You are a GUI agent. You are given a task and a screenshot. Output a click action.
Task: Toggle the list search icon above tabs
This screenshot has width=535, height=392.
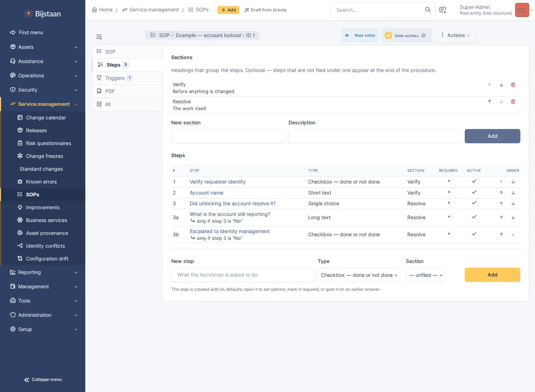tap(99, 37)
